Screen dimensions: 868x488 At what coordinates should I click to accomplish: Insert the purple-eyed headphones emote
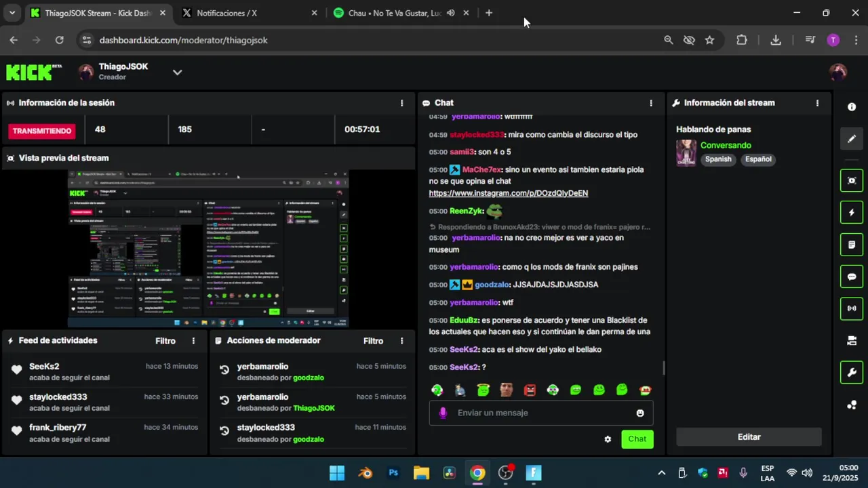click(553, 390)
